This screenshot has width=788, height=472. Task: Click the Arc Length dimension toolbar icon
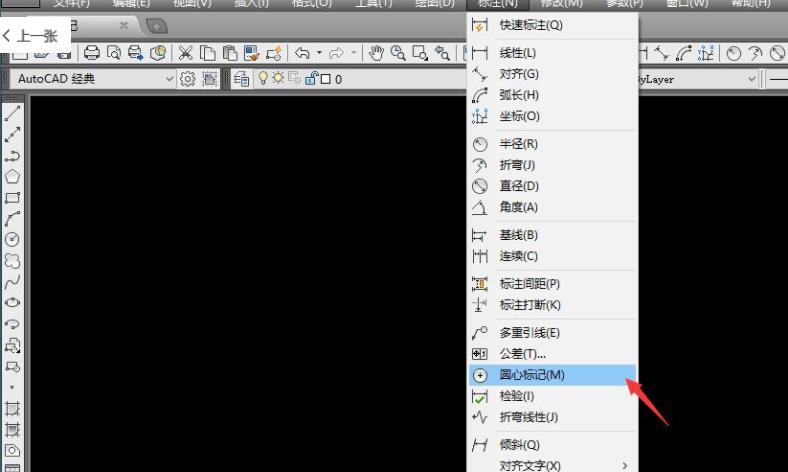click(x=683, y=53)
